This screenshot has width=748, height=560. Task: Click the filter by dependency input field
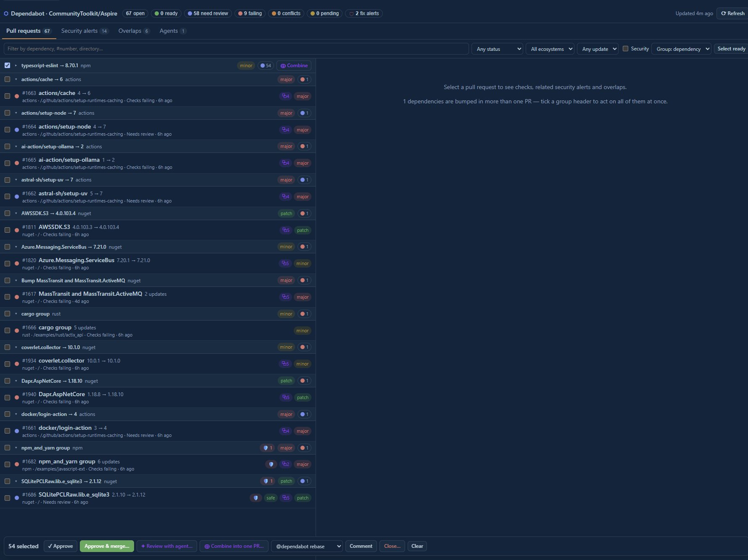[x=236, y=49]
